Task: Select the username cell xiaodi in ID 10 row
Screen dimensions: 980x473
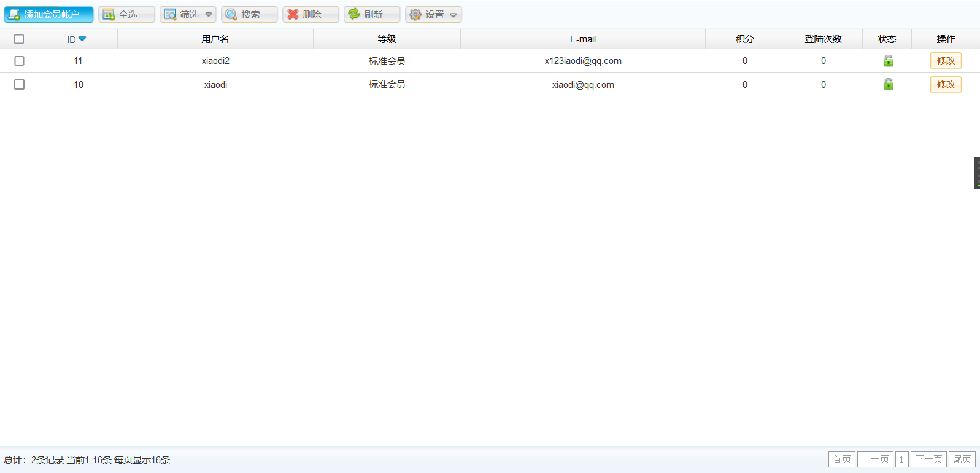Action: 215,84
